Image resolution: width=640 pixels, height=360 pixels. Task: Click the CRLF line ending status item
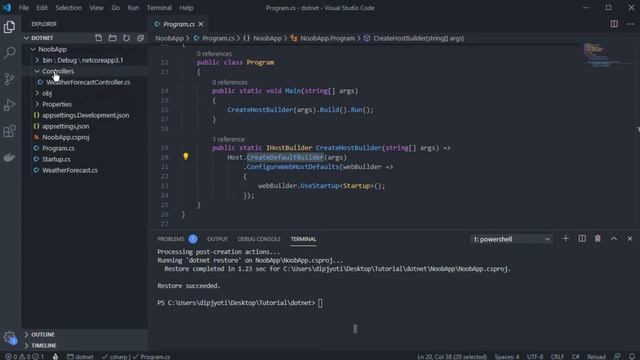tap(557, 356)
